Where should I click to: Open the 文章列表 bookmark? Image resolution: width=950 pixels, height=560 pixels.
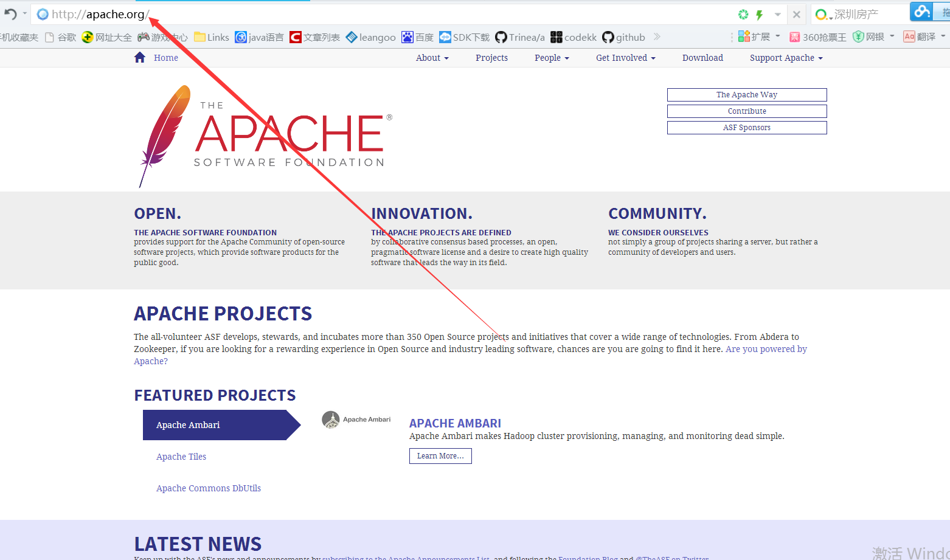[x=314, y=37]
